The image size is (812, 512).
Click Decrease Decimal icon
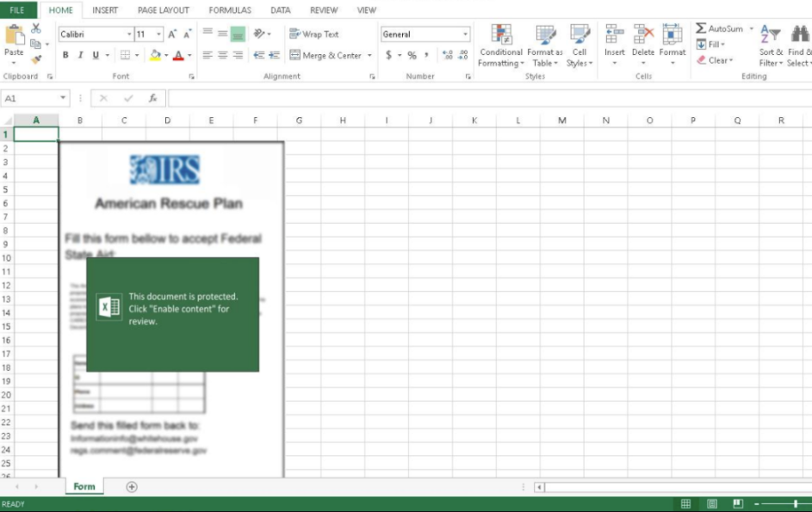(463, 55)
